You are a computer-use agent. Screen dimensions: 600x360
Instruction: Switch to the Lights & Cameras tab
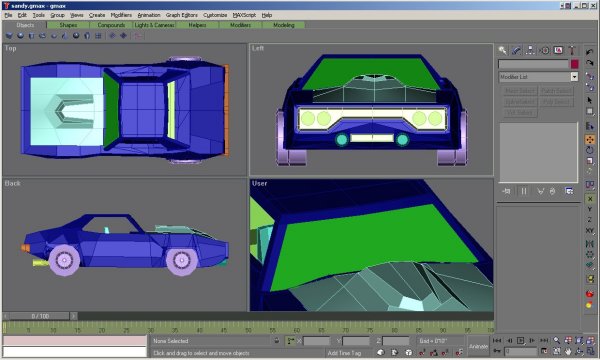(154, 25)
